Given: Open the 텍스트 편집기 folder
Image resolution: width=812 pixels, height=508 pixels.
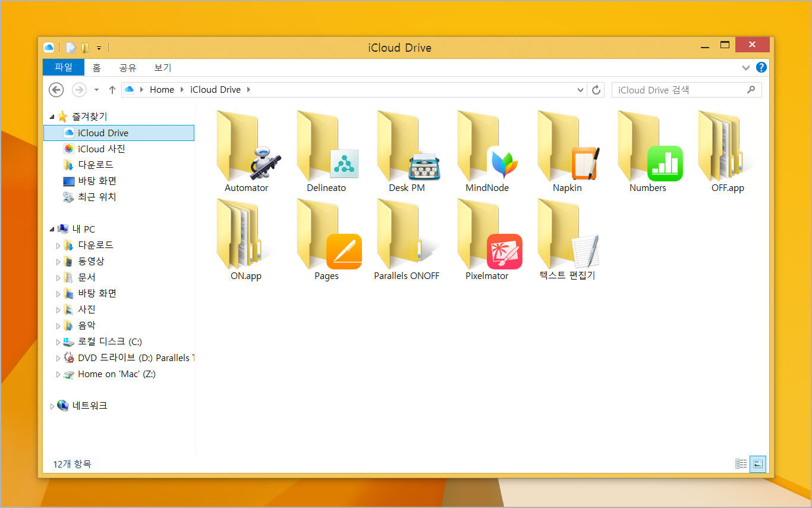Looking at the screenshot, I should point(567,239).
